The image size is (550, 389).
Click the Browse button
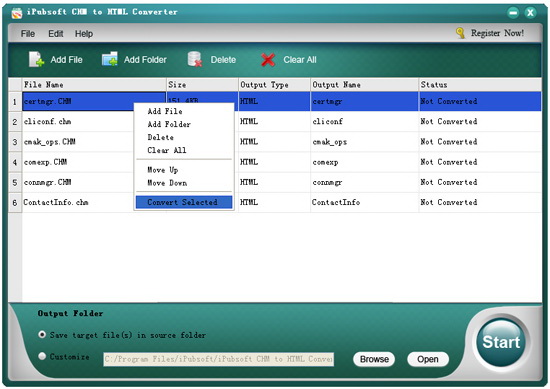coord(374,359)
